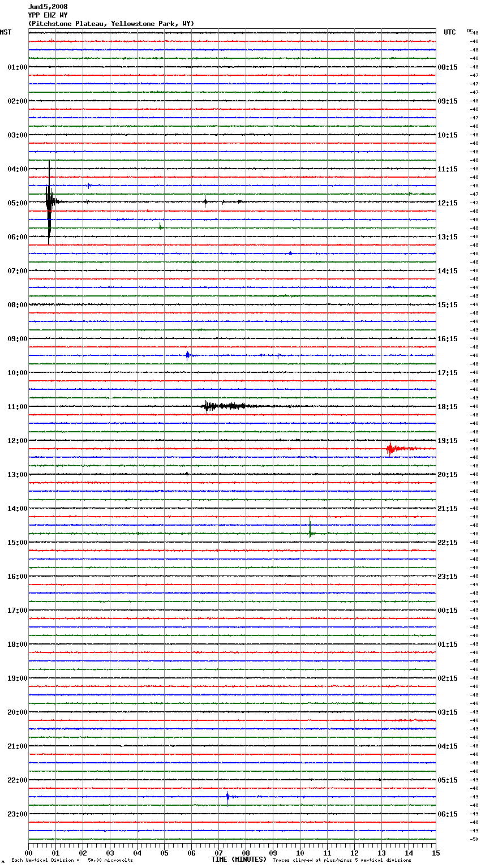Select the 01:00 MST time label
Image resolution: width=481 pixels, height=868 pixels.
pos(18,67)
